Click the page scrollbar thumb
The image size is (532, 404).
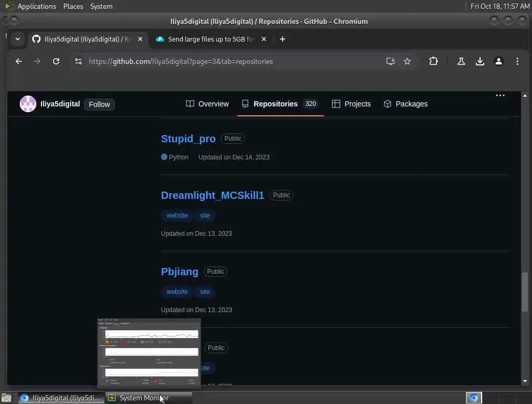point(525,292)
